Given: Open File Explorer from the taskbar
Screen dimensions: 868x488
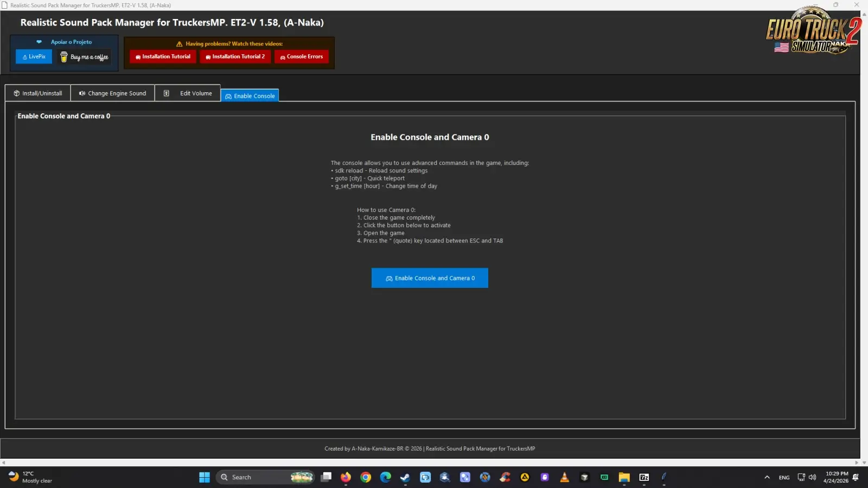Looking at the screenshot, I should (x=624, y=477).
